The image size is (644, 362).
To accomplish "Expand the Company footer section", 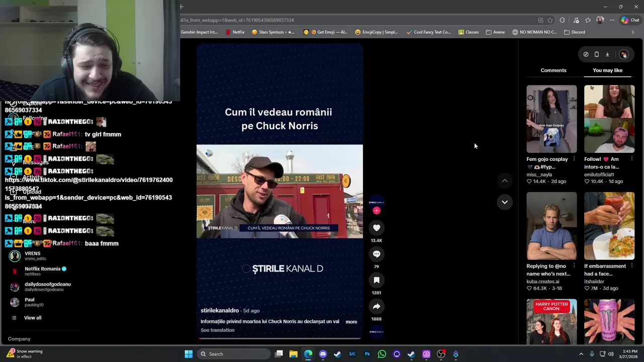I will 19,339.
